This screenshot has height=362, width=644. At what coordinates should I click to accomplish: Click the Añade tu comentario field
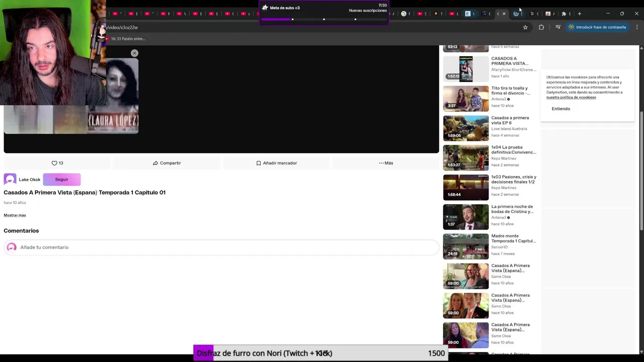[221, 247]
